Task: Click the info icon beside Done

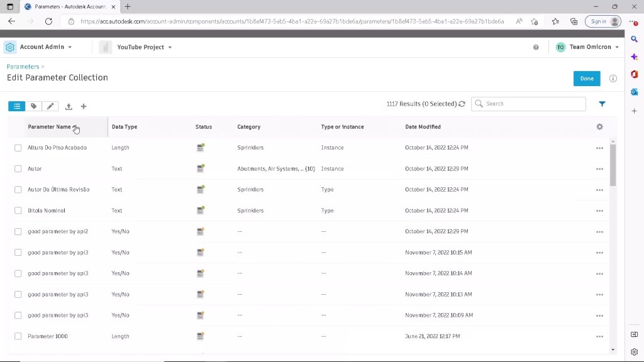Action: [613, 79]
